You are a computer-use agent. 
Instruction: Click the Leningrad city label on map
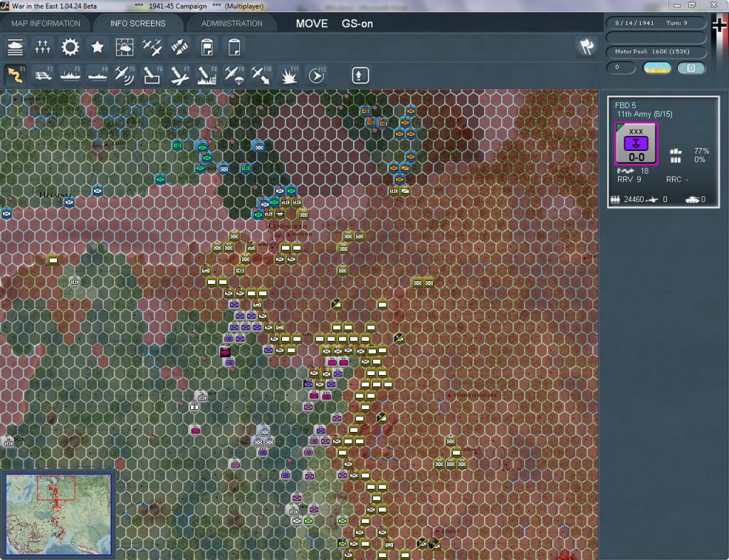tap(288, 226)
